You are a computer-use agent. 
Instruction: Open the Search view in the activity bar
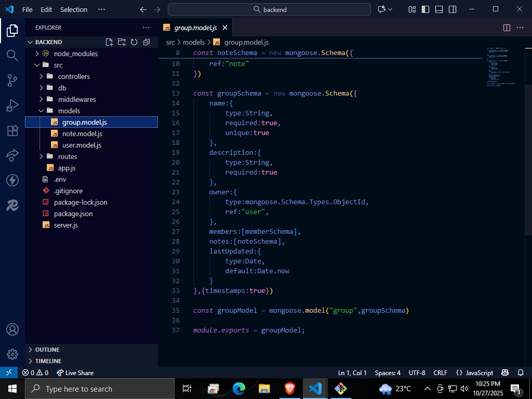point(11,55)
